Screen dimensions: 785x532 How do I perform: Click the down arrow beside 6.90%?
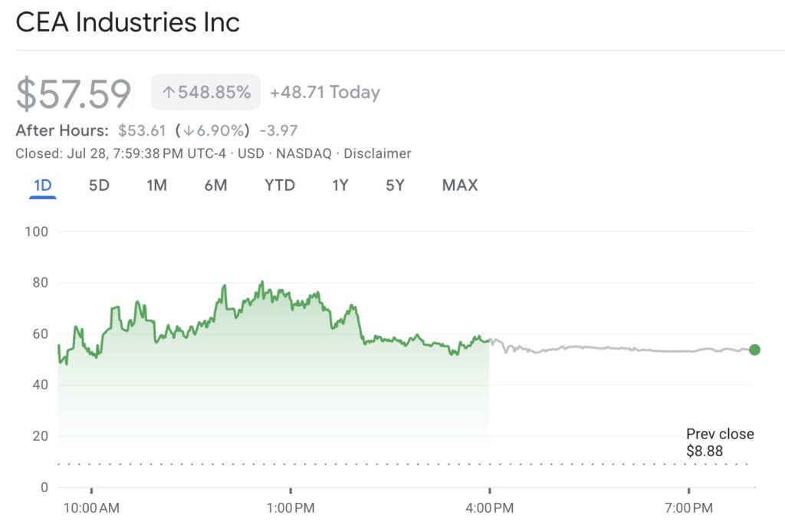[x=188, y=130]
